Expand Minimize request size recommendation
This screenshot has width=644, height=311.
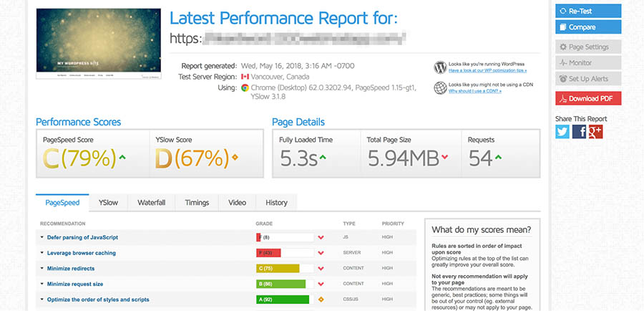[x=75, y=284]
